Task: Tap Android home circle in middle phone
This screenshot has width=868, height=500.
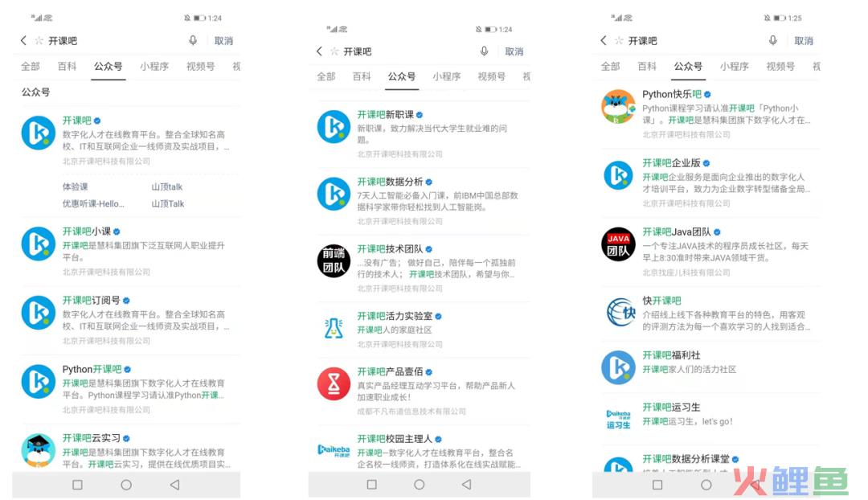Action: (x=419, y=485)
